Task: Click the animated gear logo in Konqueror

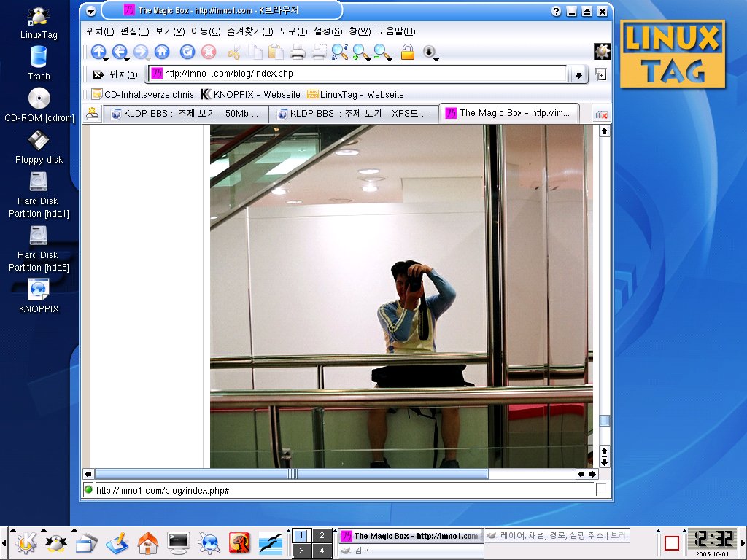Action: point(602,51)
